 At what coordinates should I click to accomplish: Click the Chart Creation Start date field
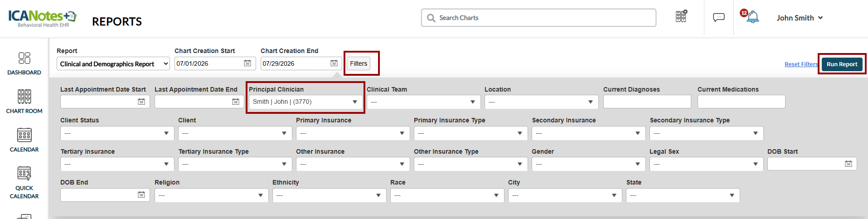(x=215, y=63)
